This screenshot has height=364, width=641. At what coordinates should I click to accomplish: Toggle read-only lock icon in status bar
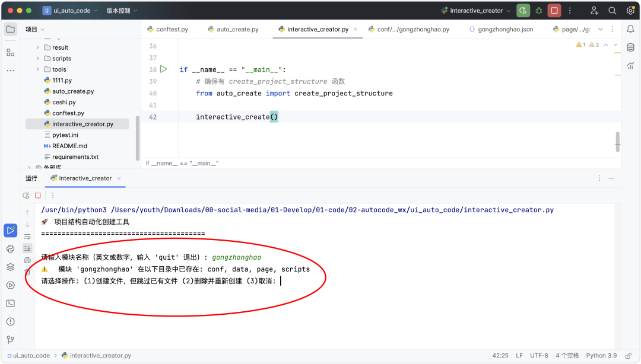(x=629, y=356)
